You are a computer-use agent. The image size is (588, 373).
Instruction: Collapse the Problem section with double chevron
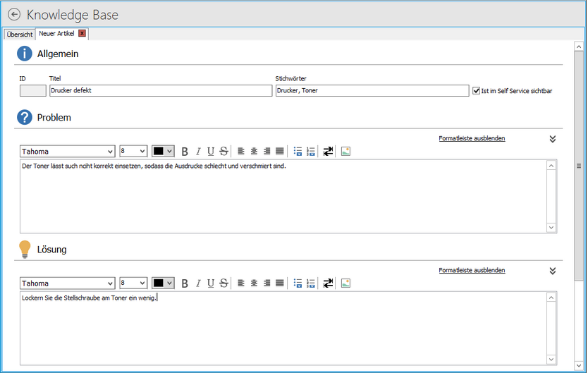click(x=553, y=139)
